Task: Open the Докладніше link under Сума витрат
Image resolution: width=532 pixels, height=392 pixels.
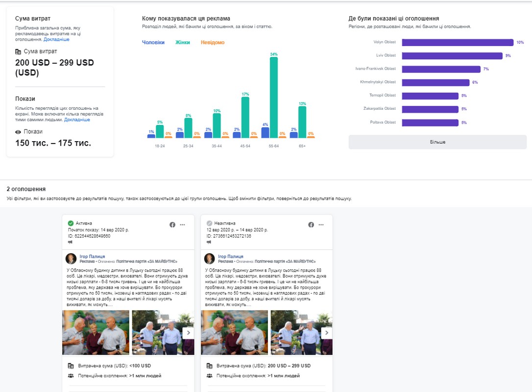Action: (56, 39)
